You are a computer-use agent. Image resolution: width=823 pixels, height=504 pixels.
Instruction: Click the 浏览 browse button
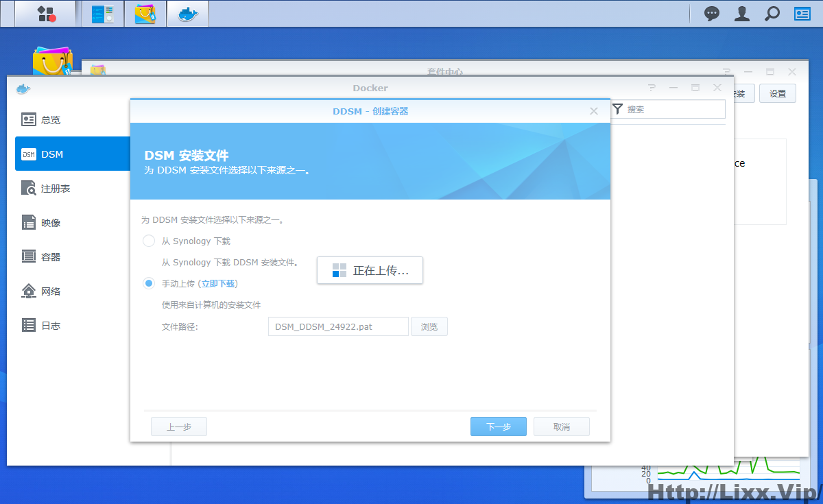[x=429, y=326]
